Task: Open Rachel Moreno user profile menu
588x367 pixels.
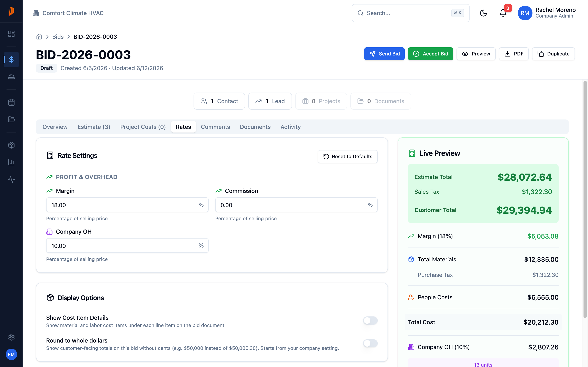Action: 547,13
